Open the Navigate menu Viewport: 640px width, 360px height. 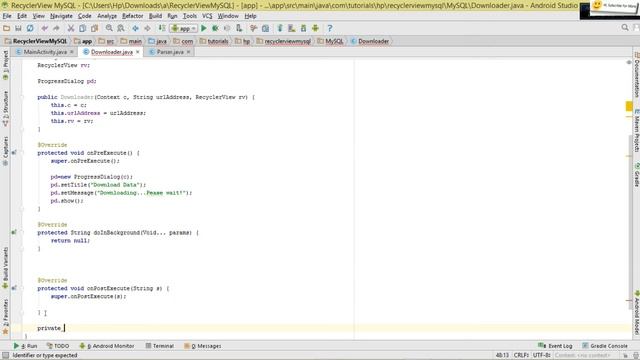(61, 16)
